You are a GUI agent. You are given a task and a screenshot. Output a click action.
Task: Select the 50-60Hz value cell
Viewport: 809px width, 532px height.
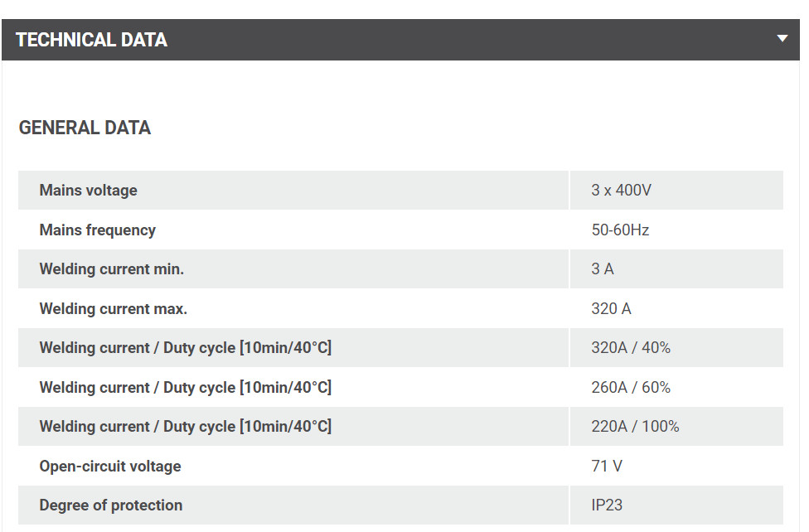620,230
